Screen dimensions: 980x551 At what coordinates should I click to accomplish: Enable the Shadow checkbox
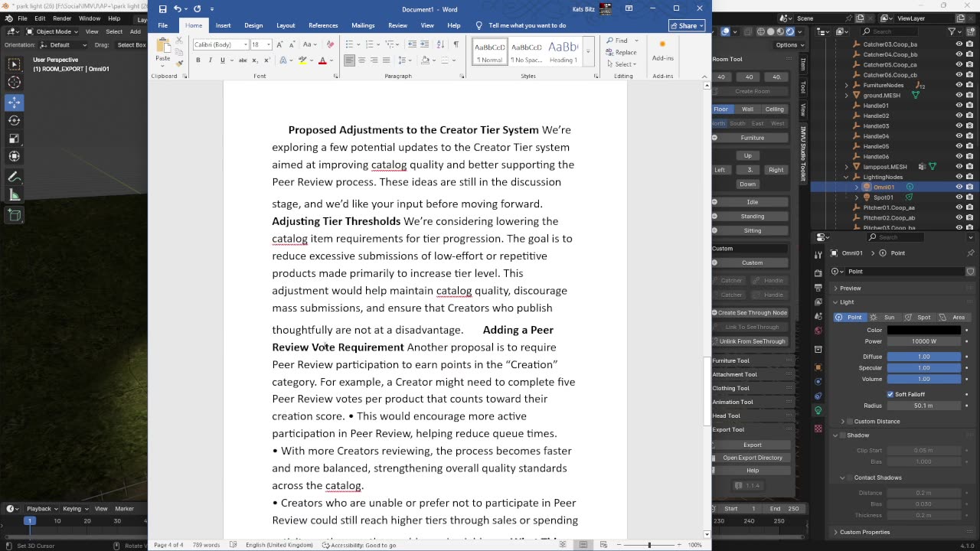[x=843, y=435]
